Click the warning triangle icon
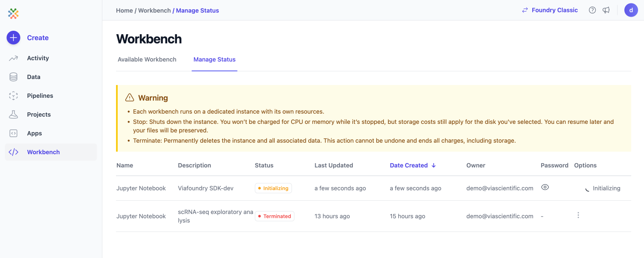Screen dimensions: 644x258 130,97
